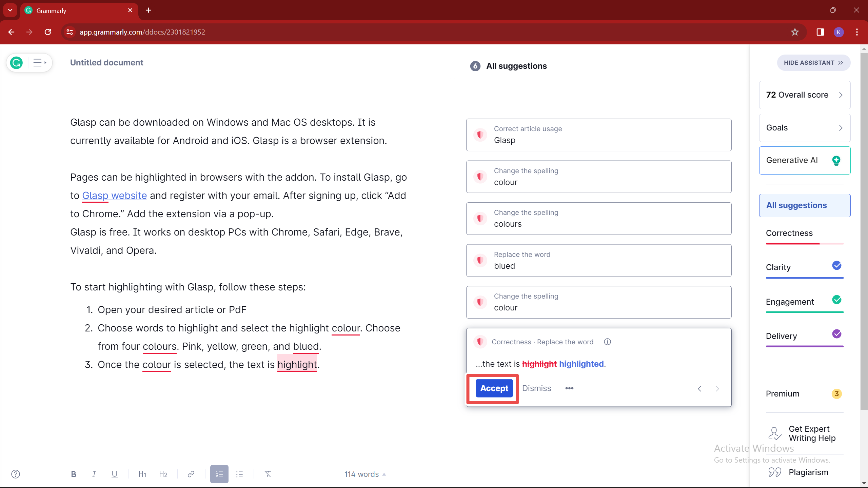Expand the Change the spelling colours card
This screenshot has height=488, width=868.
pos(599,219)
